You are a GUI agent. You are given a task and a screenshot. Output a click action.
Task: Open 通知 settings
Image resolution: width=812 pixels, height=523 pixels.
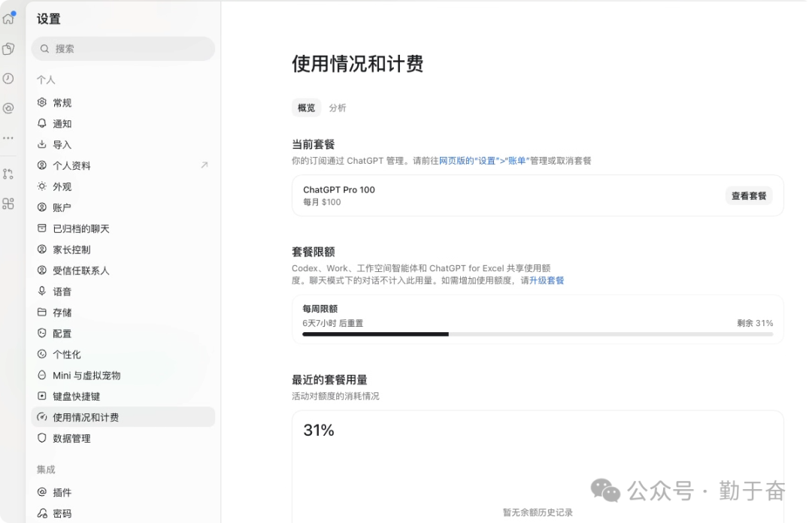tap(123, 124)
